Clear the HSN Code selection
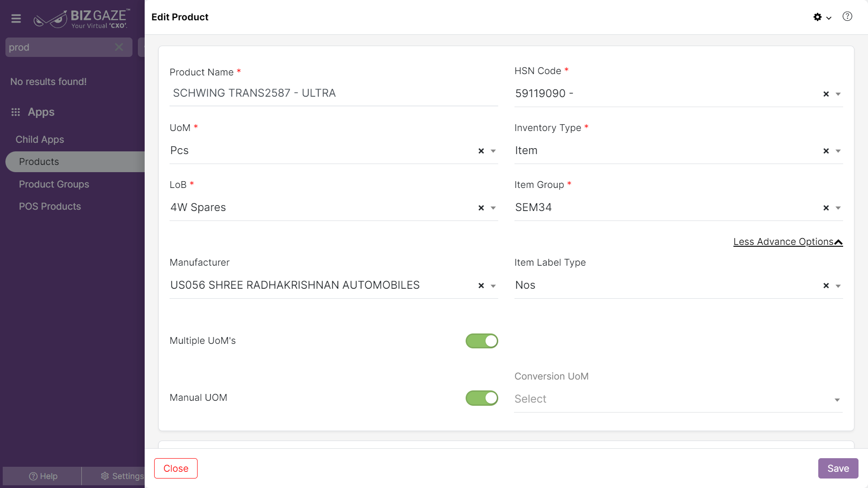Screen dimensions: 868x488 (x=826, y=94)
